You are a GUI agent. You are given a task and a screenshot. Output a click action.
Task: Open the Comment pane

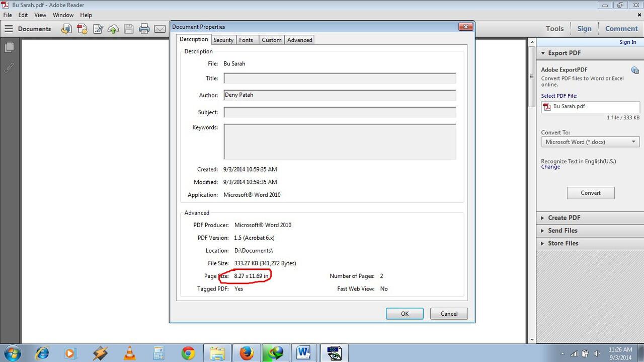pyautogui.click(x=621, y=29)
